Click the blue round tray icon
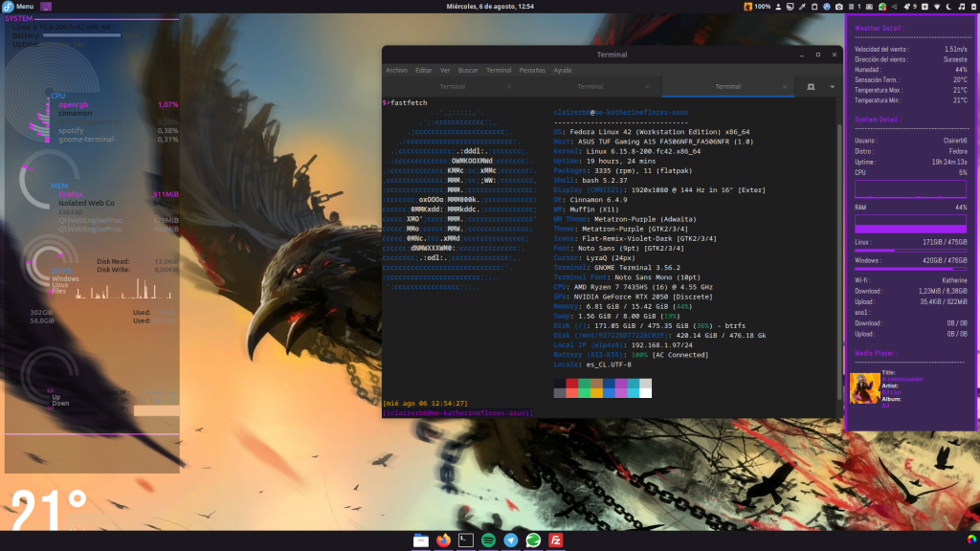Image resolution: width=980 pixels, height=551 pixels. (826, 7)
